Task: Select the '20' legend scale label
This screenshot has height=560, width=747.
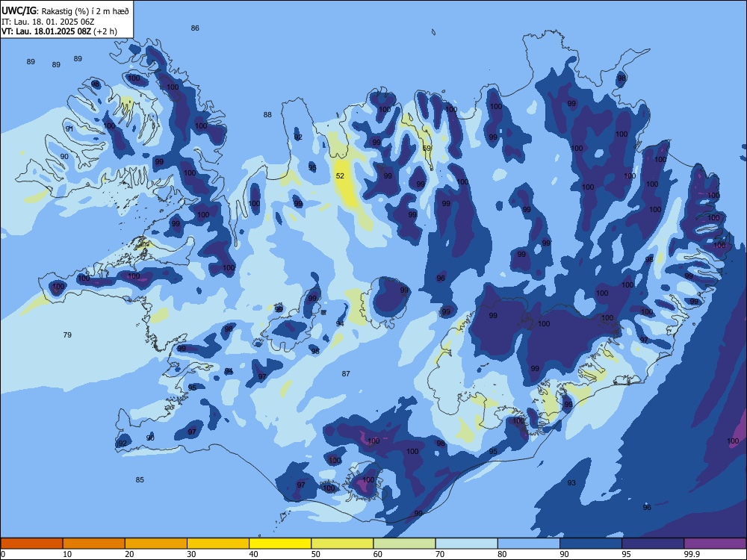Action: click(129, 554)
